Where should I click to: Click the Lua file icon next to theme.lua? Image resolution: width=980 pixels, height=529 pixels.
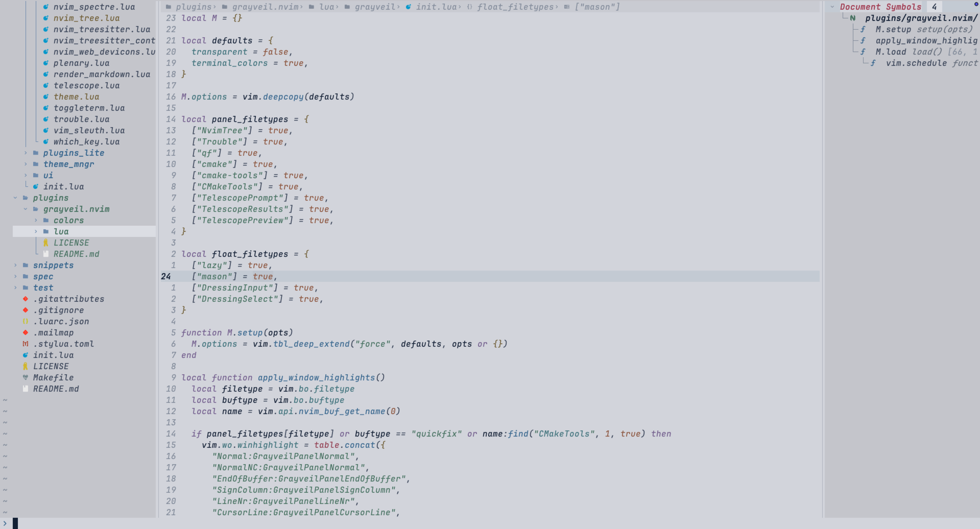[46, 97]
